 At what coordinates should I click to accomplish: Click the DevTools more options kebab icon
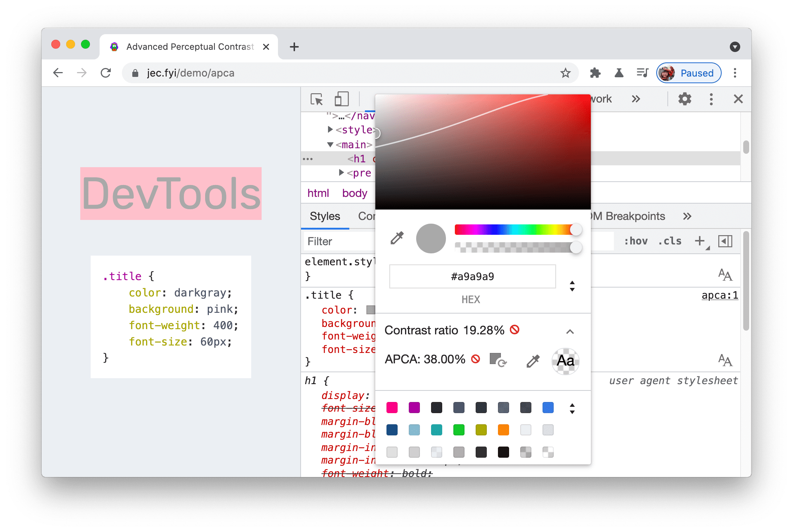click(x=712, y=99)
